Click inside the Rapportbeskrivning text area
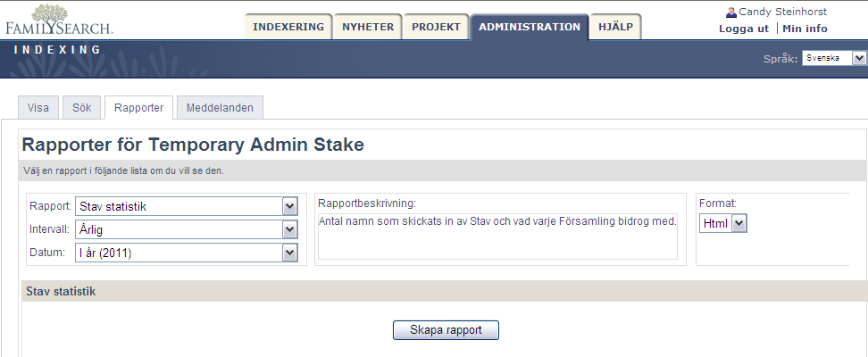Screen dimensions: 868x357 coord(497,237)
